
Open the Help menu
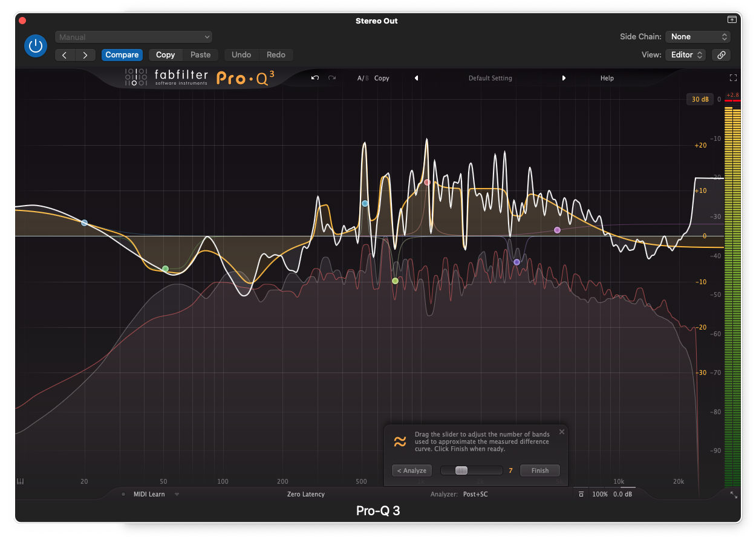607,78
